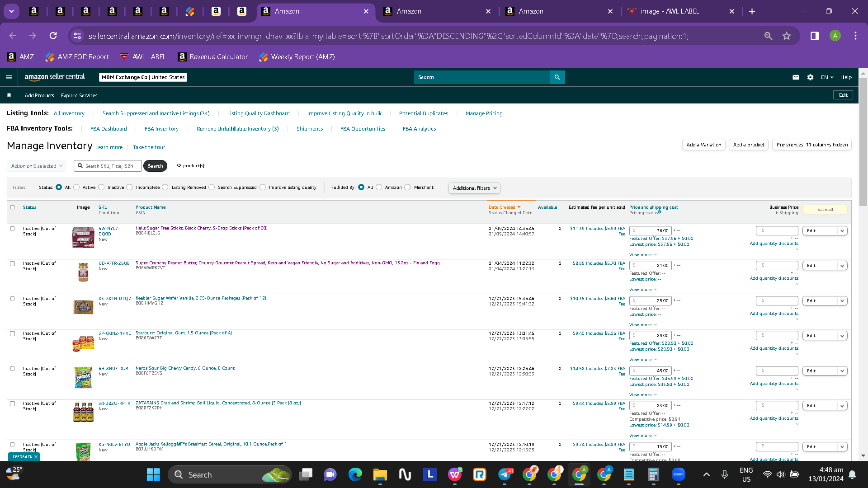
Task: Select the Active status radio button
Action: tap(76, 187)
